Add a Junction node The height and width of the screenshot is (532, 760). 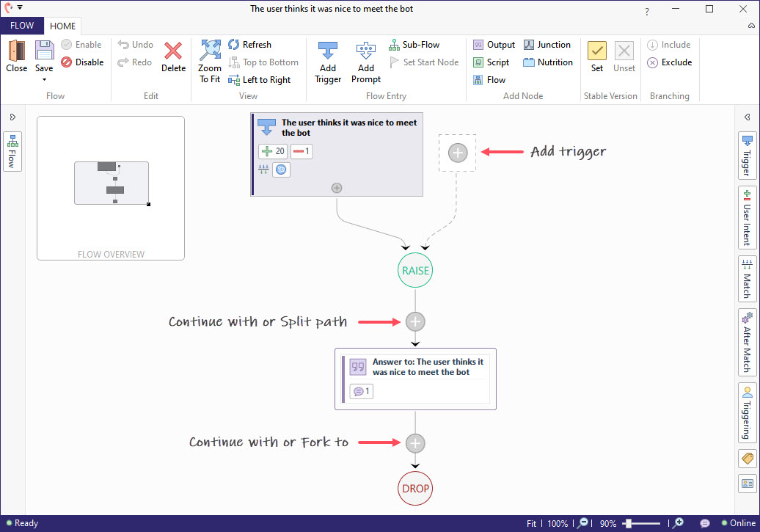click(x=548, y=45)
